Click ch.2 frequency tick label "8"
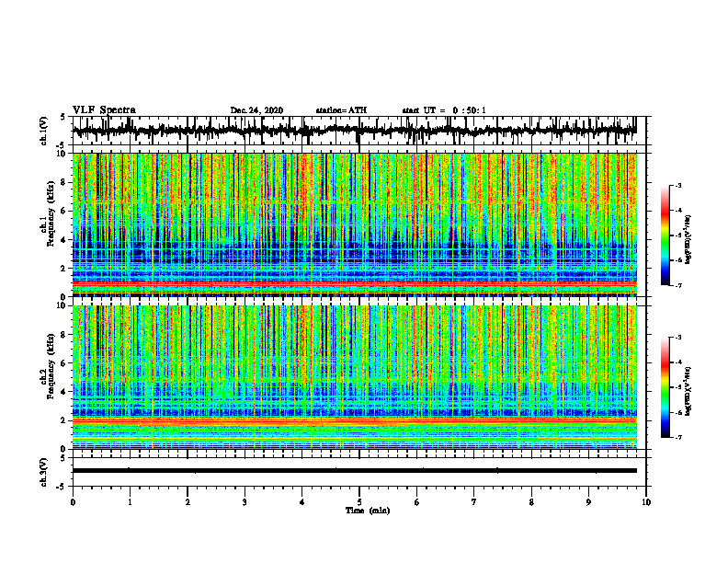Image resolution: width=728 pixels, height=563 pixels. [x=64, y=335]
